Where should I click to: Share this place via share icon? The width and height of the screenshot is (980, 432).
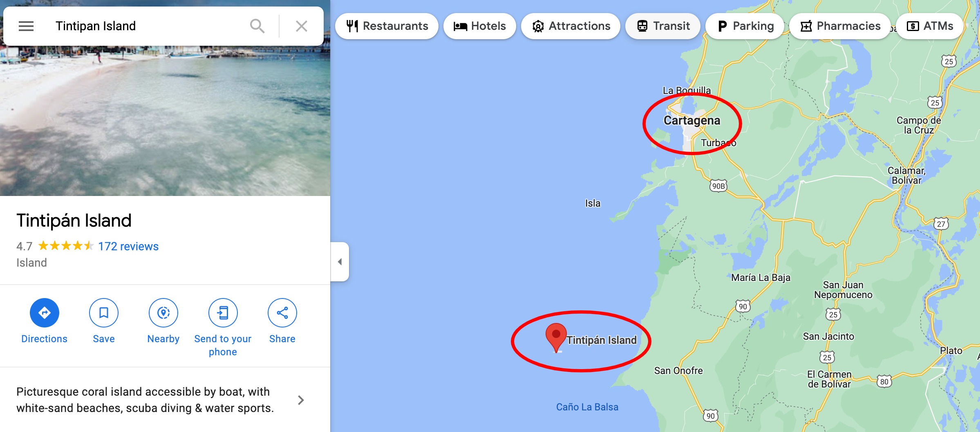282,313
